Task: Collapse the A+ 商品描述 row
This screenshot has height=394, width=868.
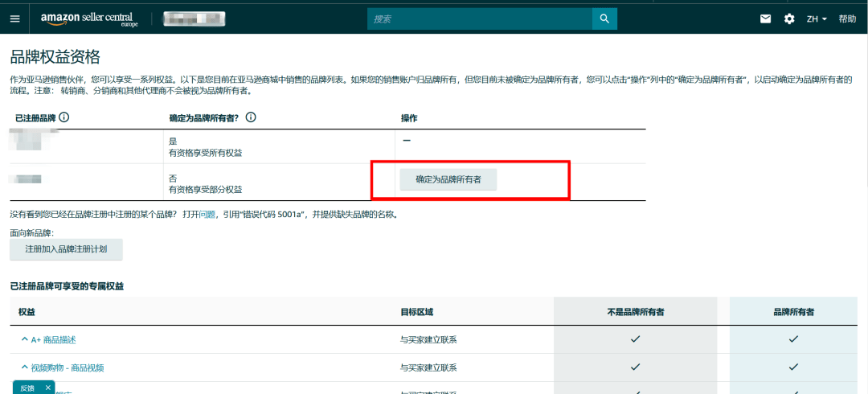Action: pyautogui.click(x=24, y=339)
